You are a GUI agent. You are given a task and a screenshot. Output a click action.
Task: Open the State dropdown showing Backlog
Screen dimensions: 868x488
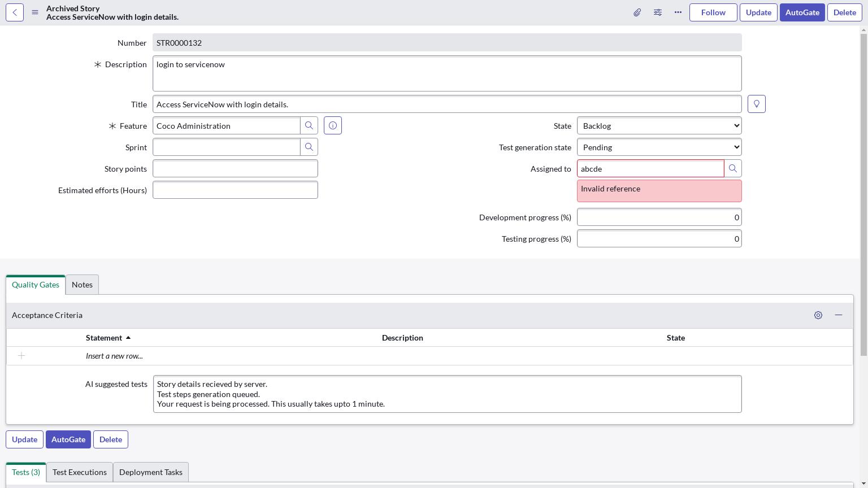(x=659, y=125)
